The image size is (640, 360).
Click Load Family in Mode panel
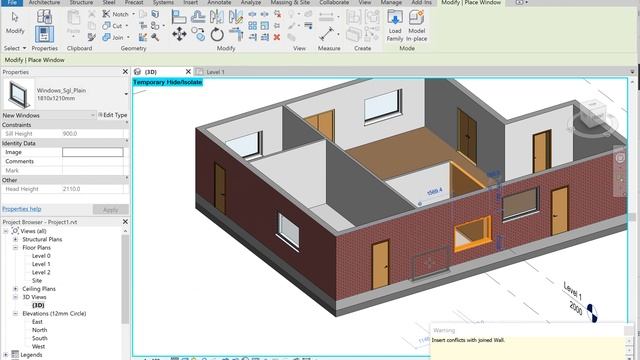click(395, 26)
